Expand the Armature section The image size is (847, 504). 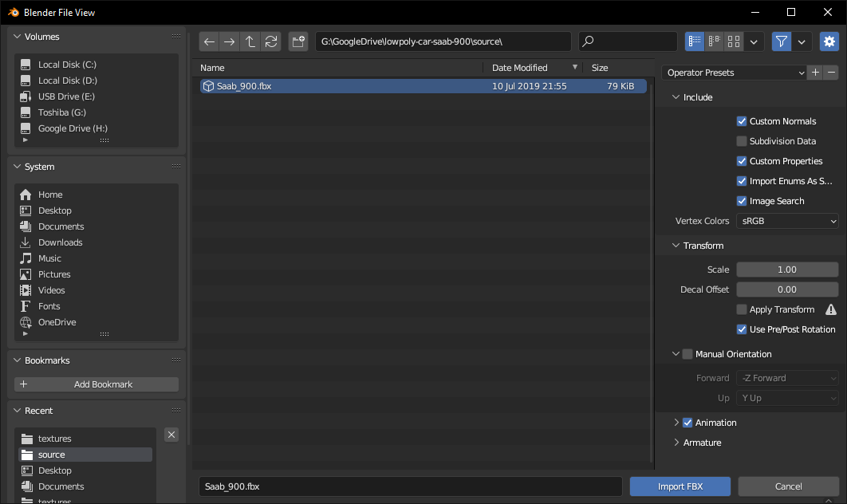point(676,443)
